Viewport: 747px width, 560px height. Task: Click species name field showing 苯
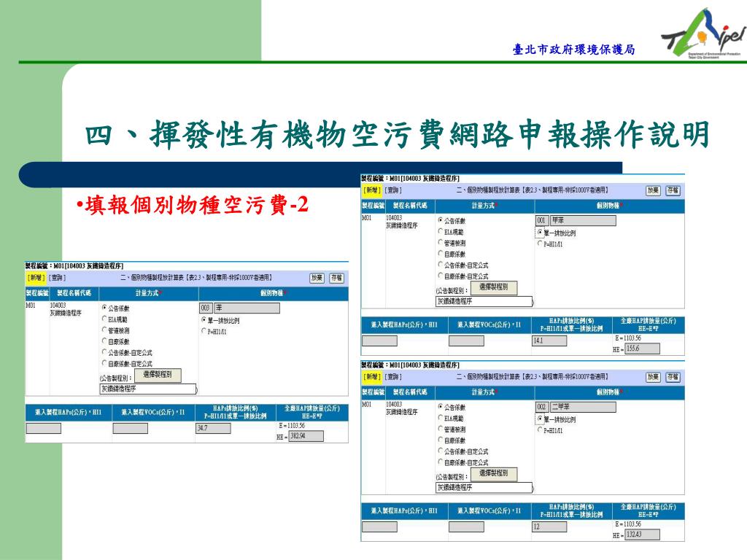(247, 308)
